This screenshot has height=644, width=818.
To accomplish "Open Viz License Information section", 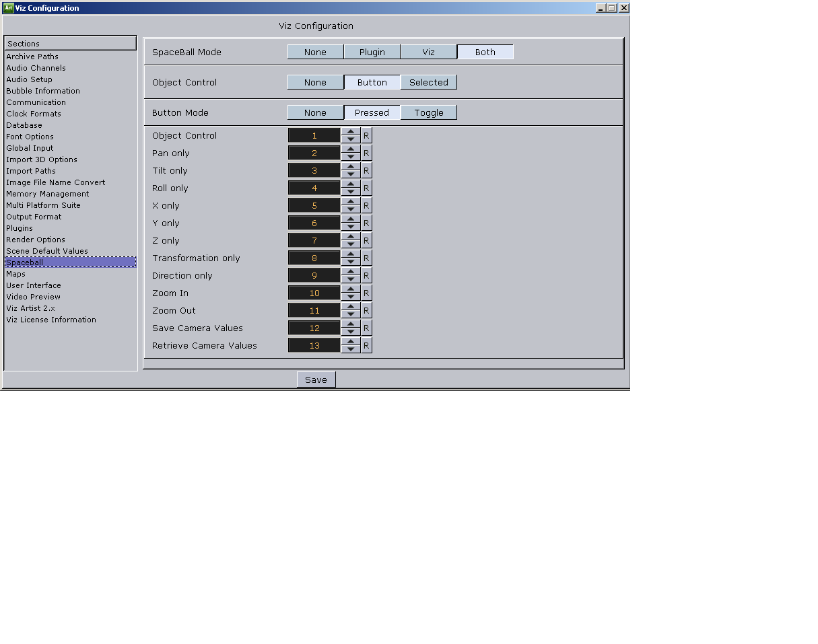I will click(x=51, y=320).
